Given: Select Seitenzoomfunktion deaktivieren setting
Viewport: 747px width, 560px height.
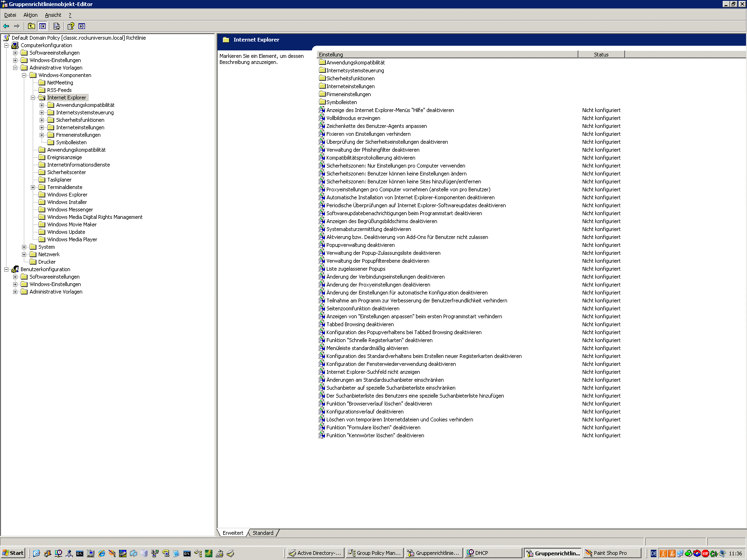Looking at the screenshot, I should click(x=363, y=308).
